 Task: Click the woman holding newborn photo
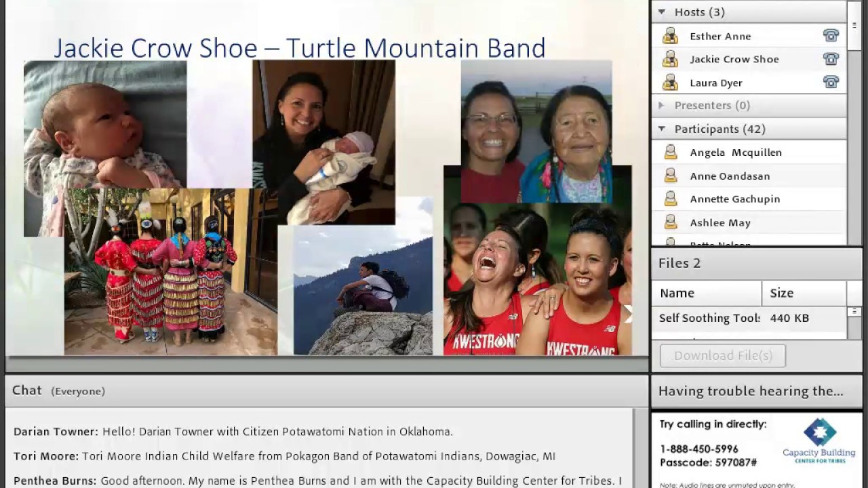tap(323, 142)
